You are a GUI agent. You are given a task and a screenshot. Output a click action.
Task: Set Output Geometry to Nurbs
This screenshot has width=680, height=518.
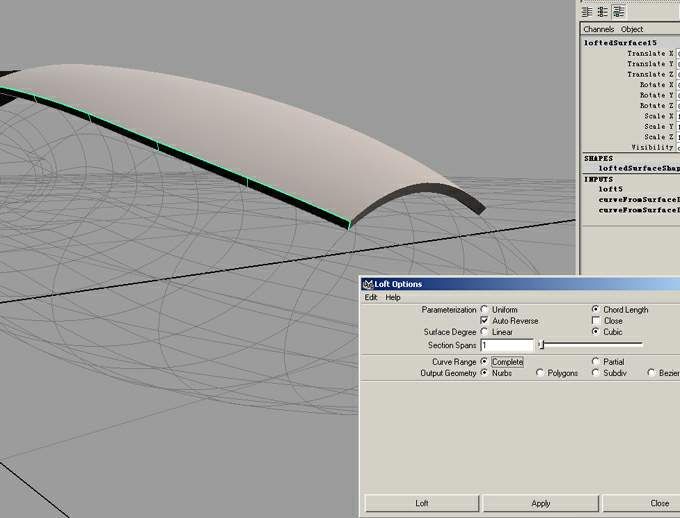(x=484, y=373)
